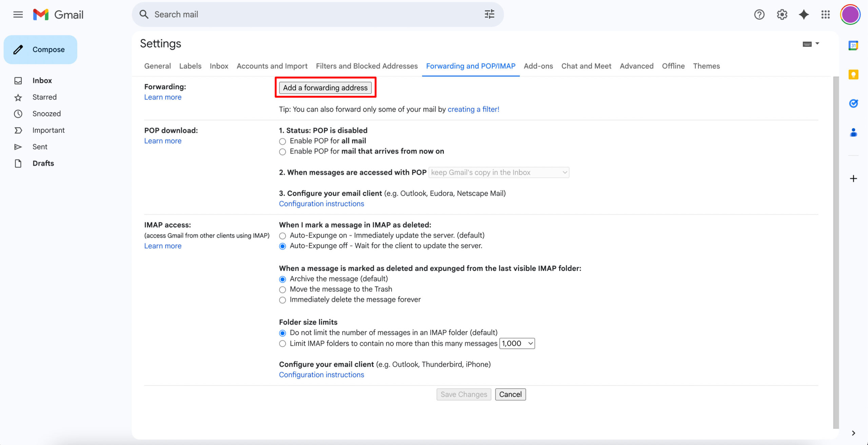This screenshot has width=868, height=445.
Task: Open the Support help icon
Action: (x=759, y=15)
